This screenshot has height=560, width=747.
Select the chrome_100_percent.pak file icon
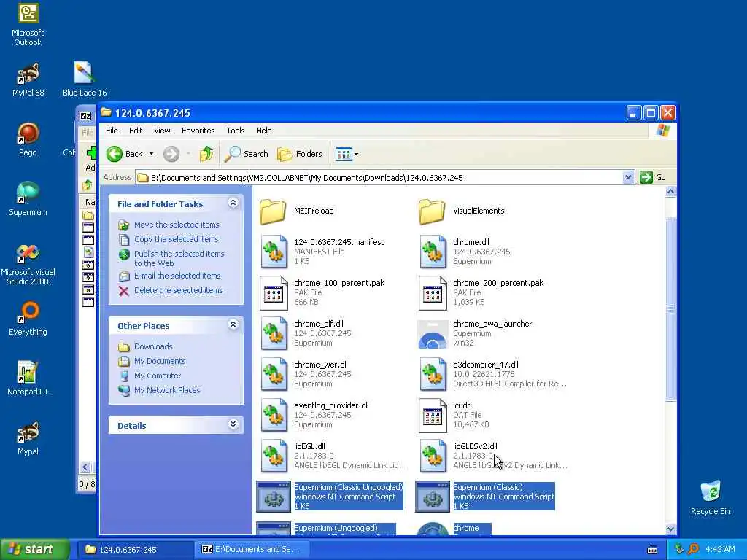[274, 293]
